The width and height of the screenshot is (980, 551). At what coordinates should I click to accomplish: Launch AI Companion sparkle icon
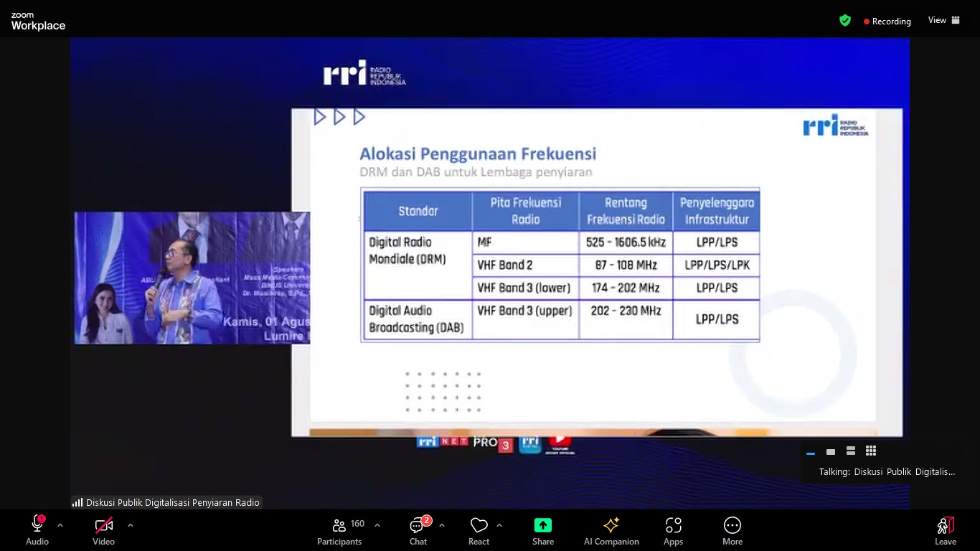click(x=611, y=530)
